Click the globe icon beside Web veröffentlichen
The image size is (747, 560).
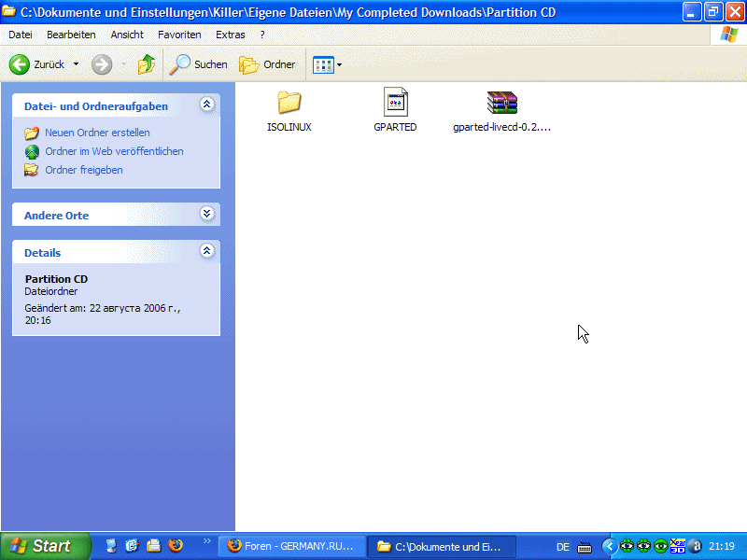click(x=32, y=151)
